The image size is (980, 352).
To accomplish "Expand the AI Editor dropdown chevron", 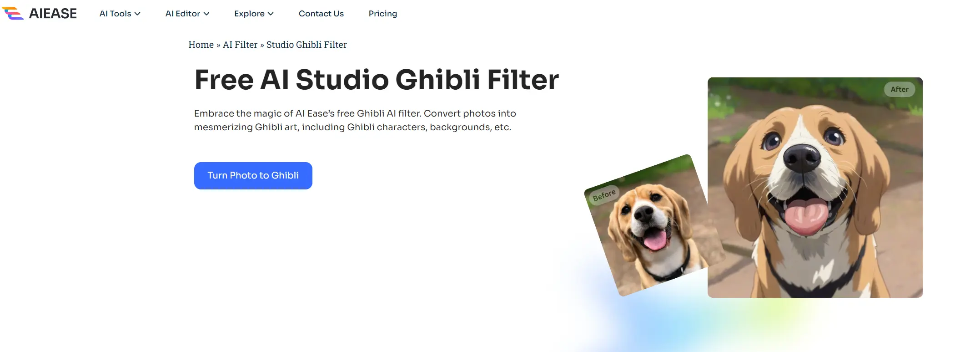I will click(x=206, y=14).
